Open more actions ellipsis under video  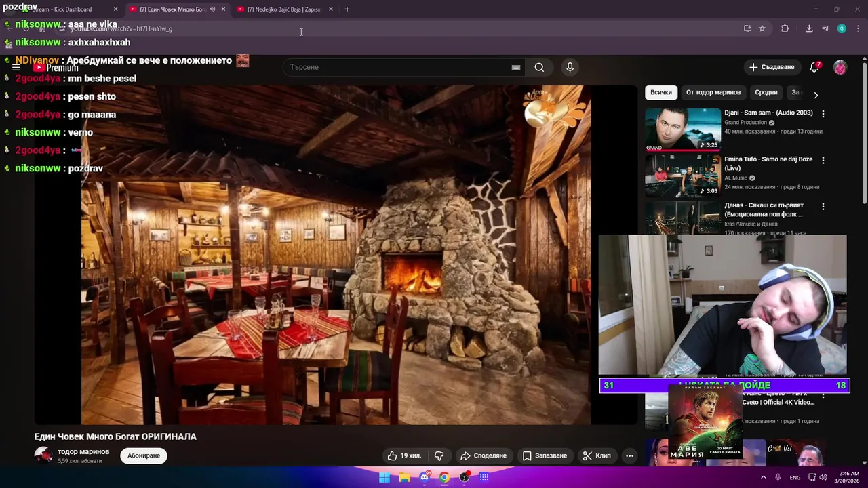(x=629, y=455)
